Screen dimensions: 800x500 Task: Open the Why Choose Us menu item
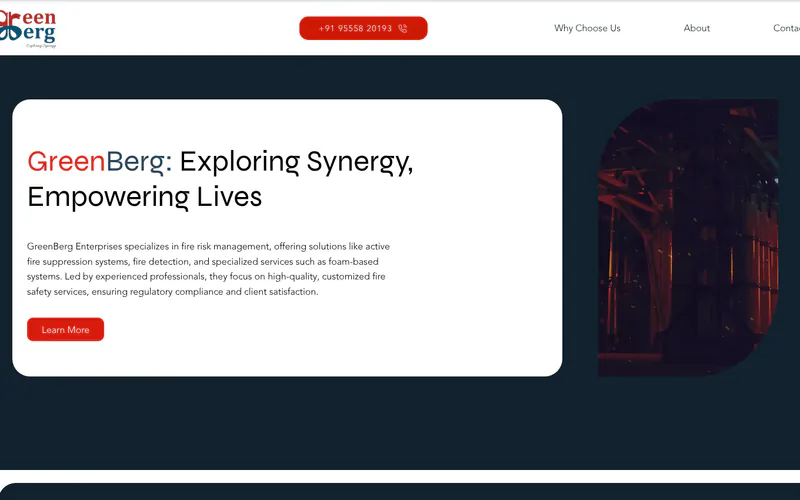[587, 28]
